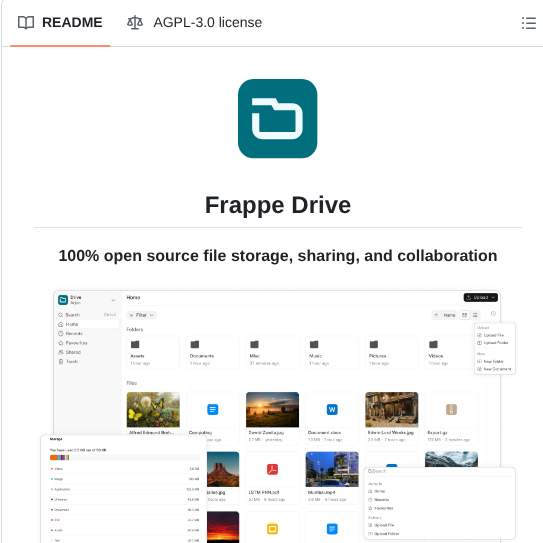Click the blue document icon above Computing
This screenshot has width=543, height=543.
[213, 410]
